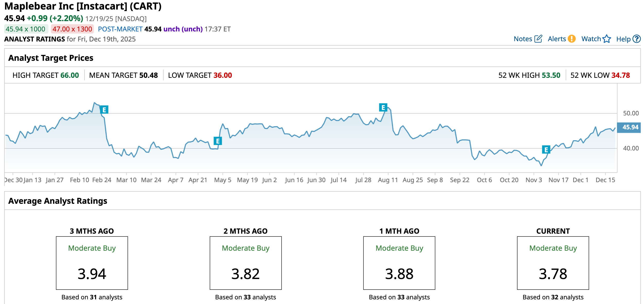
Task: Click the Help question mark icon
Action: coord(637,39)
